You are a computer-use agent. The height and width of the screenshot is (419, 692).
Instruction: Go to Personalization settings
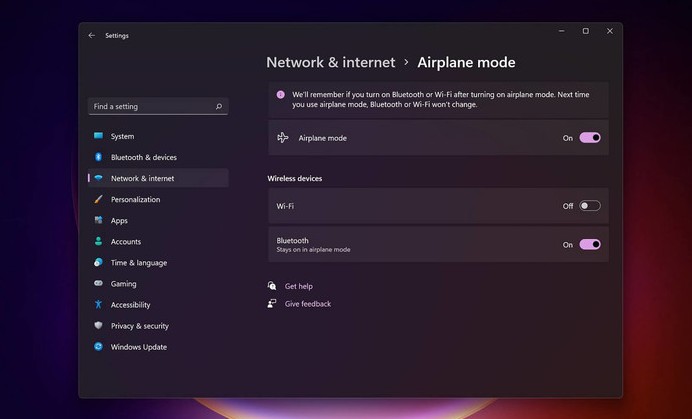[158, 199]
